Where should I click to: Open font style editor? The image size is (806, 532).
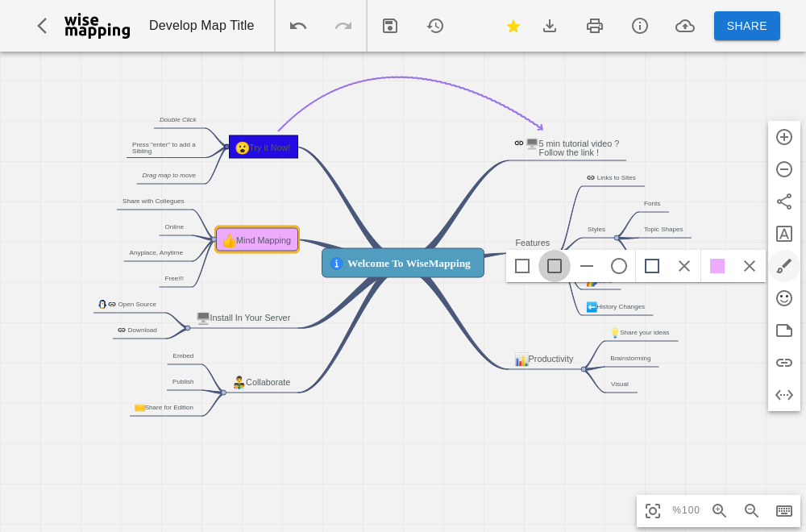click(x=784, y=234)
